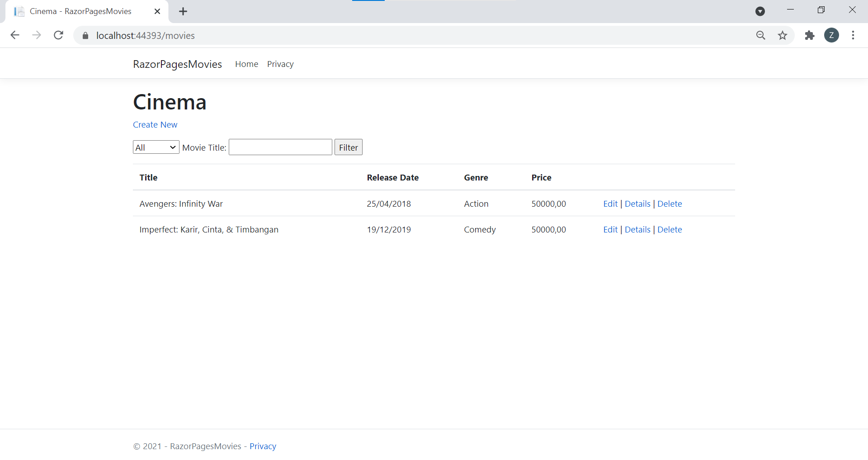Click the padlock icon in the address bar
The height and width of the screenshot is (460, 868).
click(x=85, y=35)
